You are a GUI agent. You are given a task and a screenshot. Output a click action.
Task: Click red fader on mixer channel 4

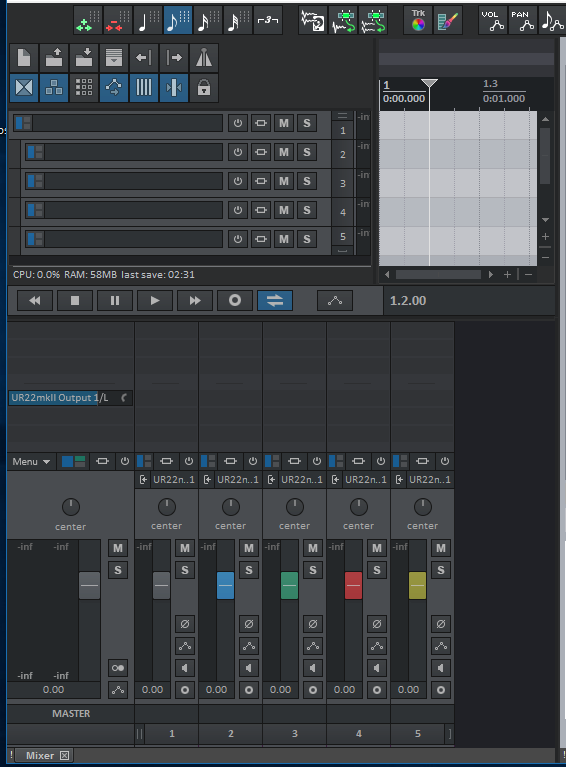click(x=354, y=585)
